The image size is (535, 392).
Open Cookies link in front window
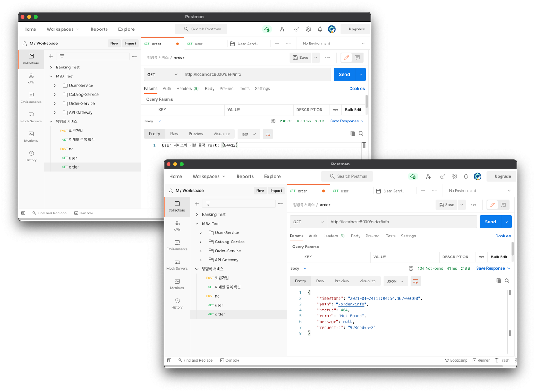[x=503, y=236]
